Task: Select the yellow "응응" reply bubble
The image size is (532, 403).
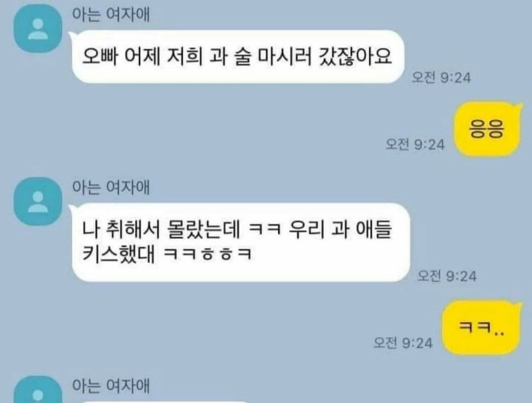Action: click(487, 128)
